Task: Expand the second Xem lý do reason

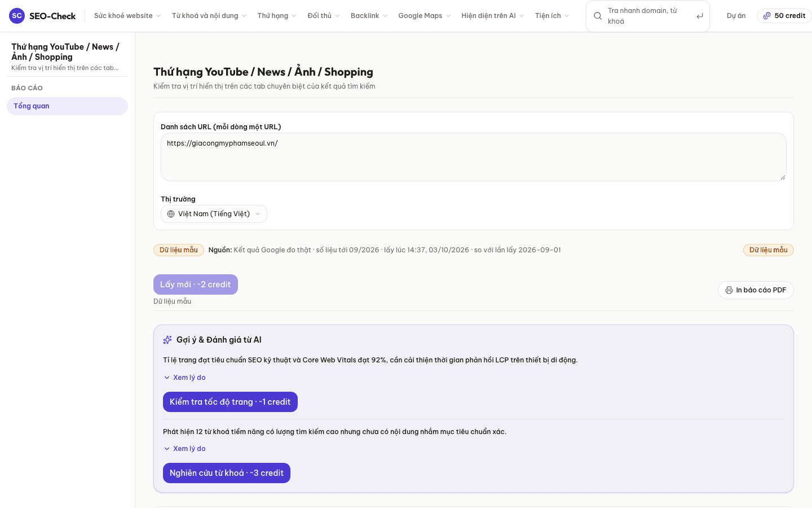Action: coord(185,449)
